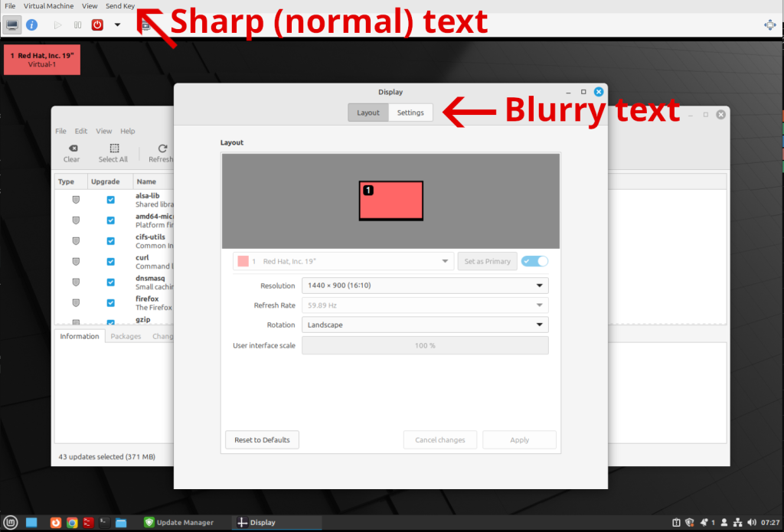
Task: Click the Apply button
Action: pyautogui.click(x=520, y=440)
